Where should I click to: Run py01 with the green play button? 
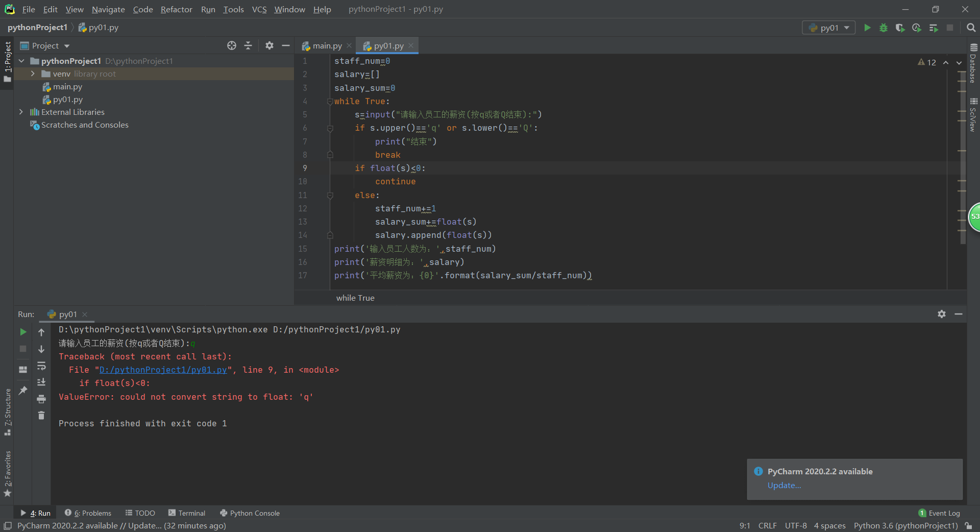point(867,28)
